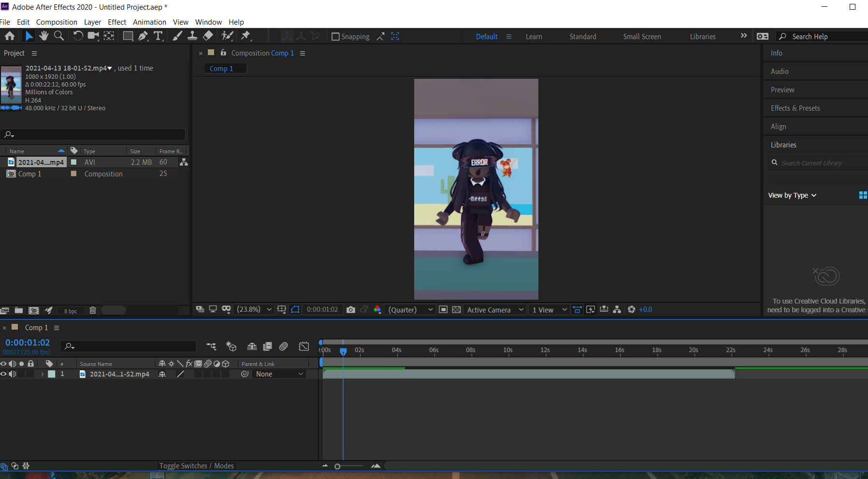
Task: Select the Puppet Pin tool
Action: coord(246,36)
